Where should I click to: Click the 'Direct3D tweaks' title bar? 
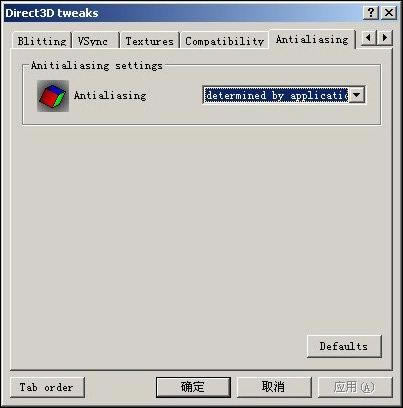pos(183,13)
